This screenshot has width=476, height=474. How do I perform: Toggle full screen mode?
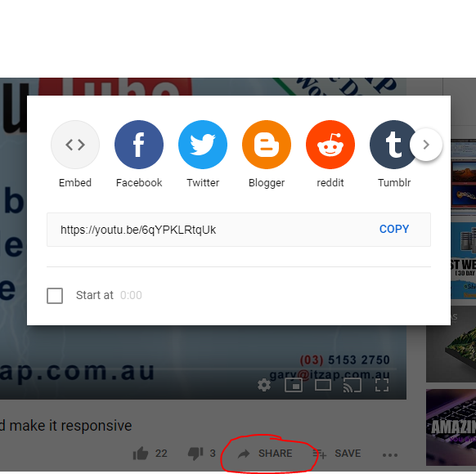pos(382,385)
